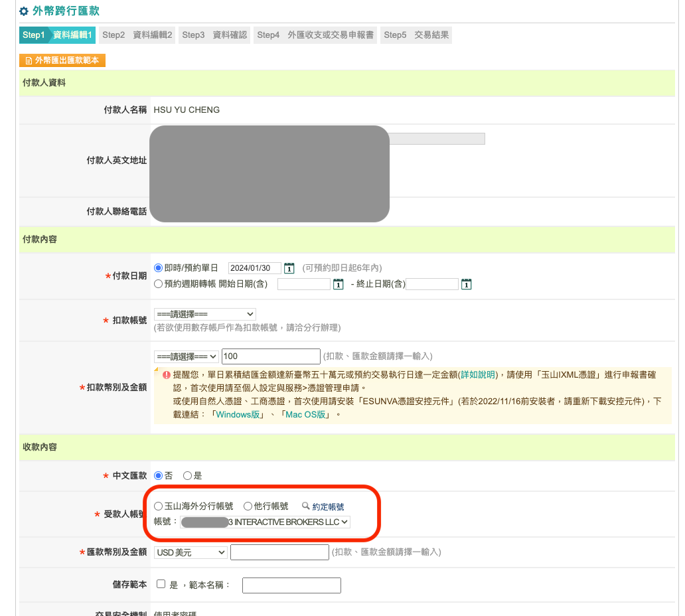
Task: Click 匯款幣別及金額 amount input field
Action: click(x=279, y=552)
